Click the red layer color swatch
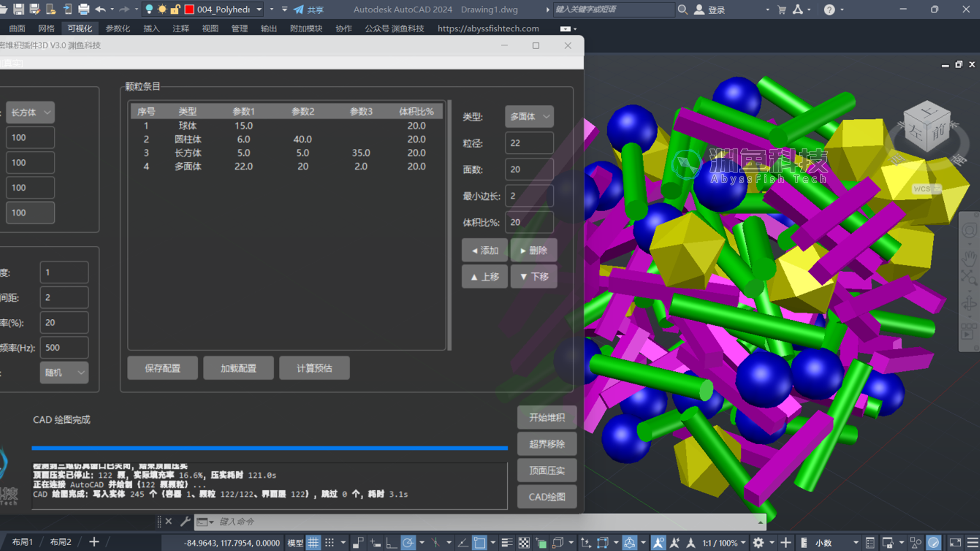 [189, 9]
